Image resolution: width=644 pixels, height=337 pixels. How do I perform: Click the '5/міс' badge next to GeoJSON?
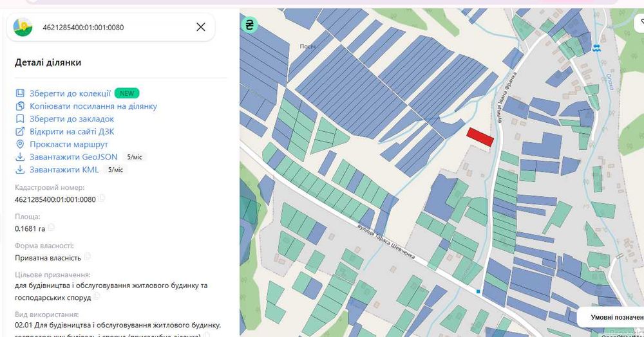pos(135,157)
